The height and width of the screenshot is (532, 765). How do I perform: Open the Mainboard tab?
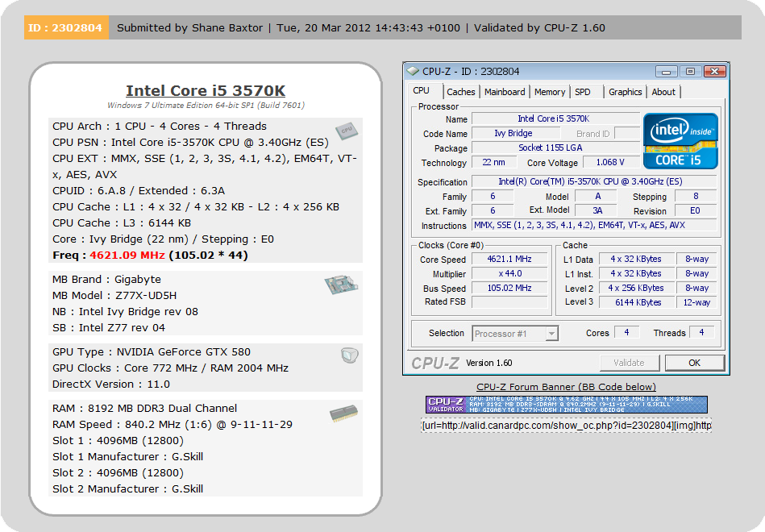click(505, 92)
